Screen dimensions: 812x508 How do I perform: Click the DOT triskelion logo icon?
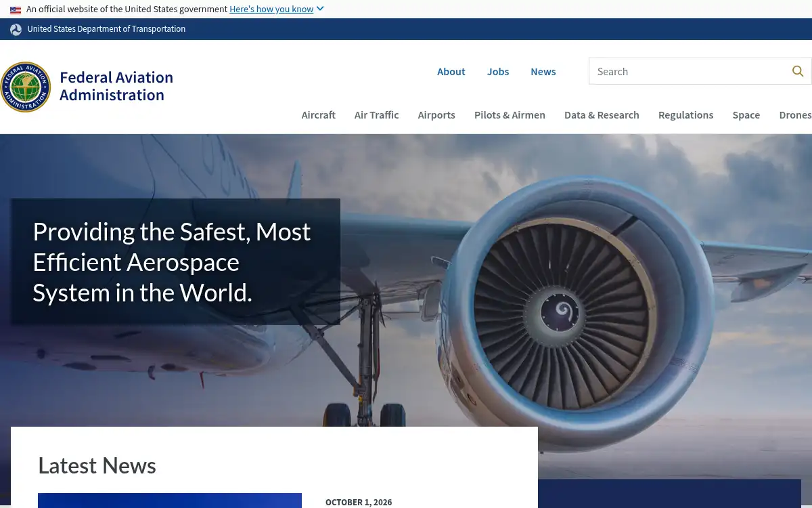pos(16,29)
